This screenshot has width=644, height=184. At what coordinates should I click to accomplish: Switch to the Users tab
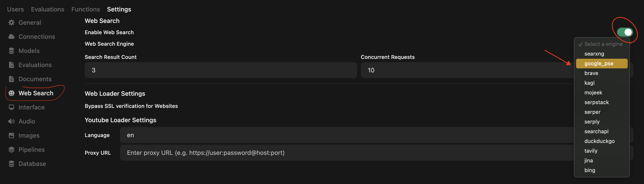point(15,9)
